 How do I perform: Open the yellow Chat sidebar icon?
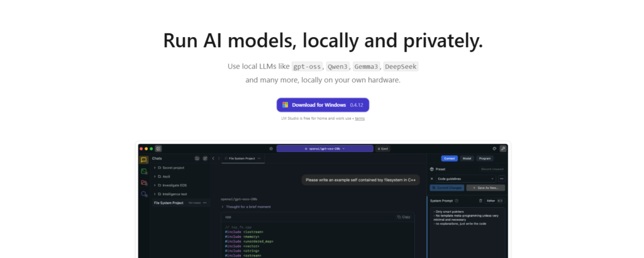pyautogui.click(x=144, y=160)
